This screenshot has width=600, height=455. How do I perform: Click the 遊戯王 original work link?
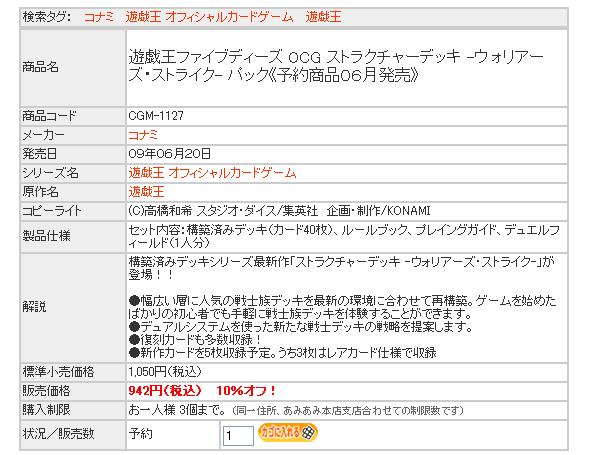146,192
